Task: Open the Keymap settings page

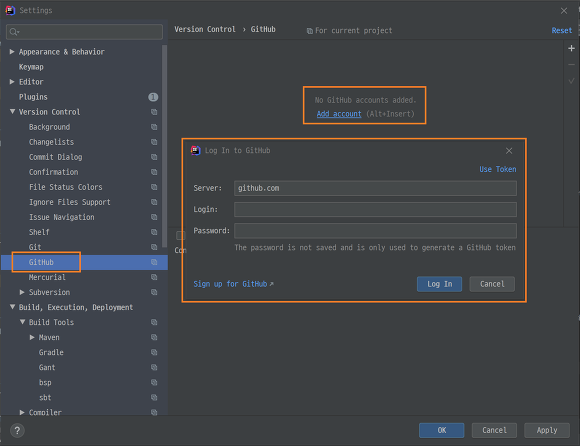Action: [x=31, y=67]
